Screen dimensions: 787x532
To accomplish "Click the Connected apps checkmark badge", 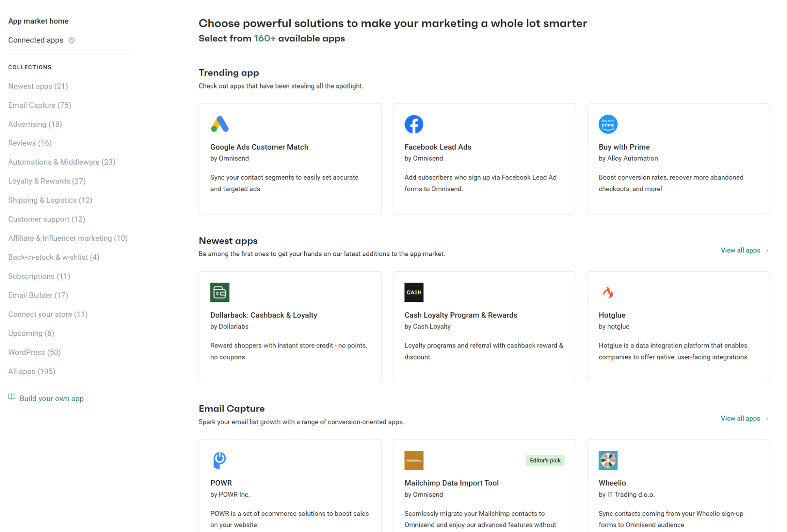I will click(72, 40).
